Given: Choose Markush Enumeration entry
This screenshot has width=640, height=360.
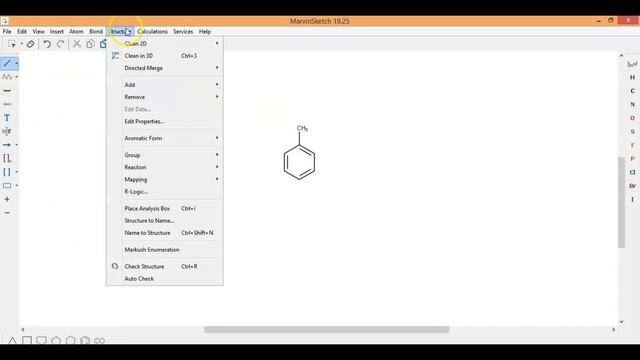Looking at the screenshot, I should [164, 249].
